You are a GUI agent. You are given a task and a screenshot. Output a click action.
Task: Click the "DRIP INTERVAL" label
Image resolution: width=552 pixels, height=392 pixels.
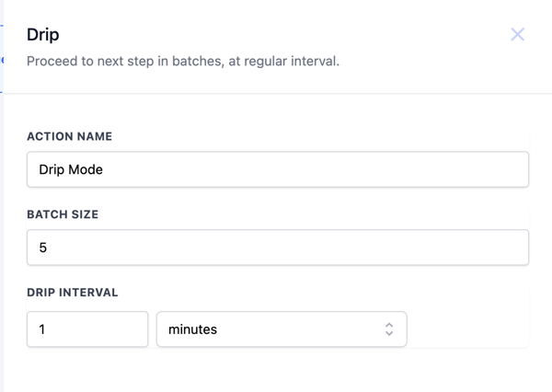click(73, 293)
